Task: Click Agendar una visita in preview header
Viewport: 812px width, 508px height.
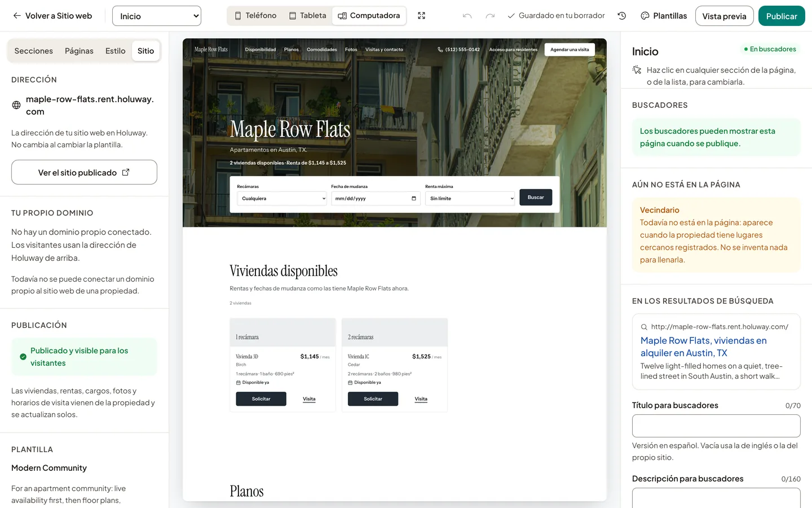Action: pos(570,50)
